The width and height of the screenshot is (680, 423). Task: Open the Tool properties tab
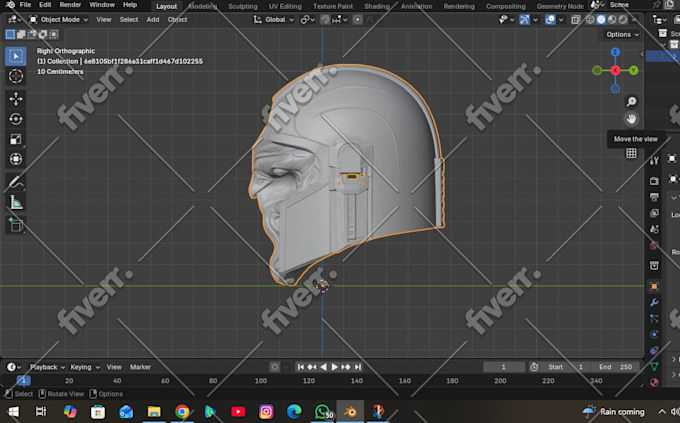pyautogui.click(x=654, y=161)
